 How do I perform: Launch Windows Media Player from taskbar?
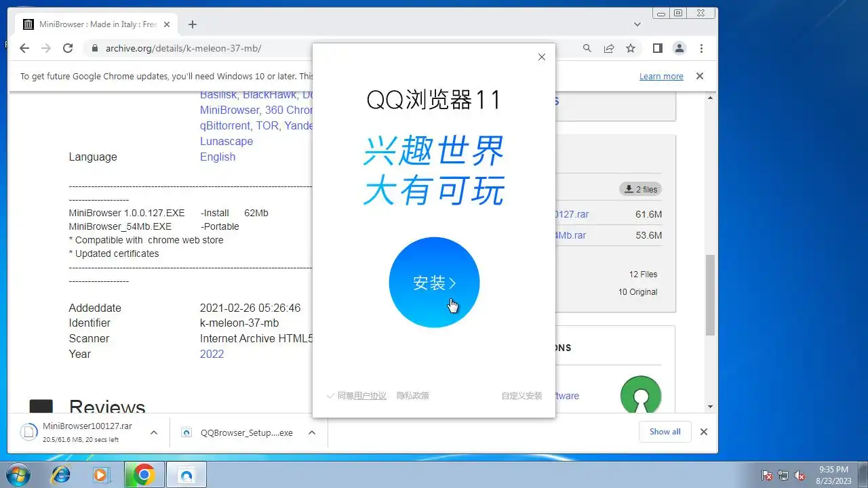click(x=102, y=474)
